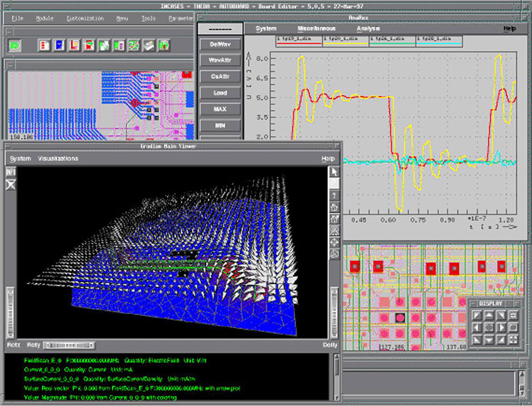532x406 pixels.
Task: Click the question mark help icon in viewer
Action: tap(334, 196)
